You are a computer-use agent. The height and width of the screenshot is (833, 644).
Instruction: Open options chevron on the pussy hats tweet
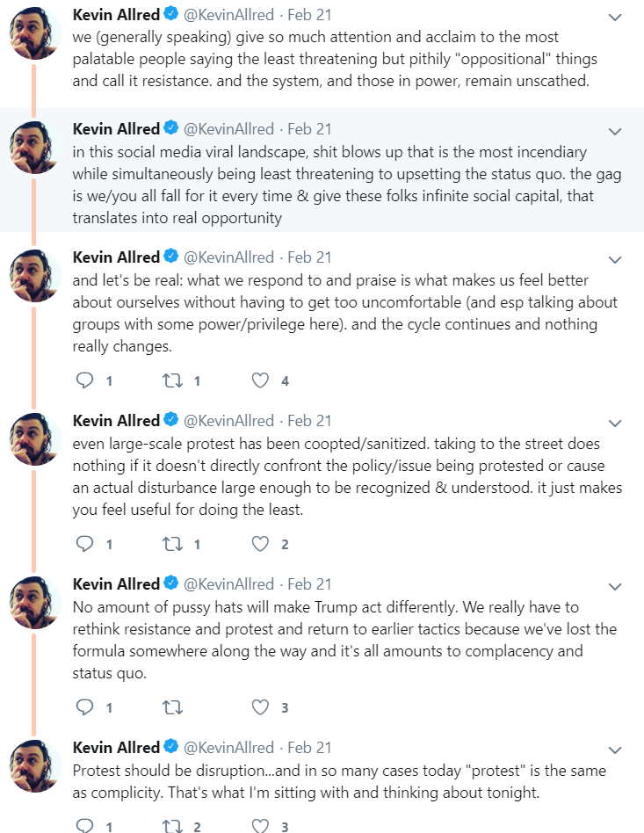coord(615,586)
